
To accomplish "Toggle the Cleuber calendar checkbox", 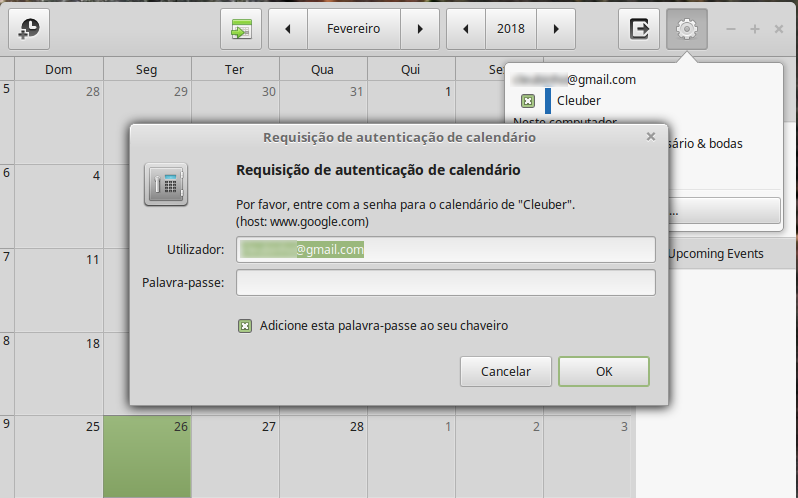I will (527, 101).
